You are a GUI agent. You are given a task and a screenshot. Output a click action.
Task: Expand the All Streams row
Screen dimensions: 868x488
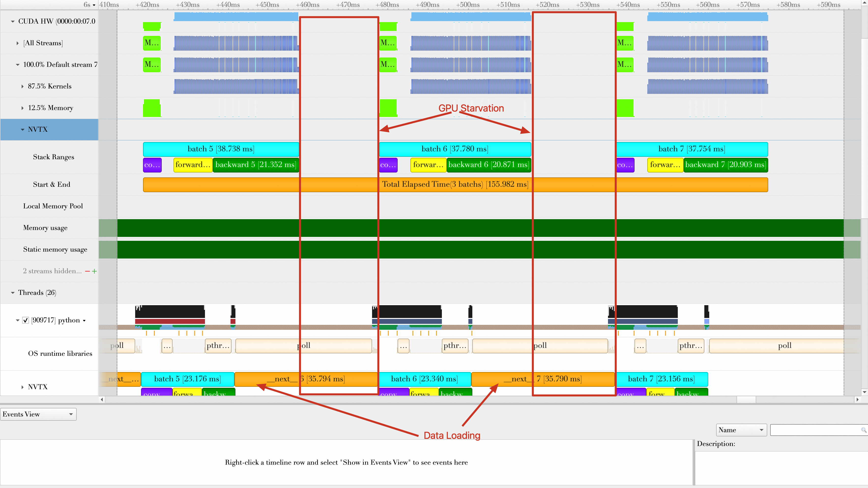[x=17, y=43]
